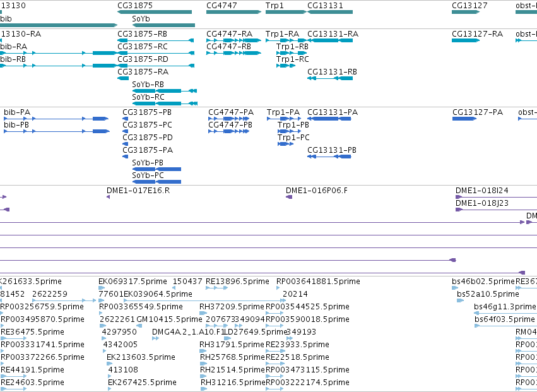Click BAC end DME1-017E16.R
This screenshot has height=392, width=537.
(138, 191)
